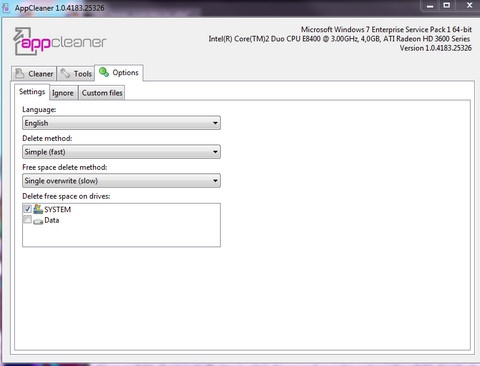Open the Tools tab
Viewport: 480px width, 366px height.
[x=76, y=73]
